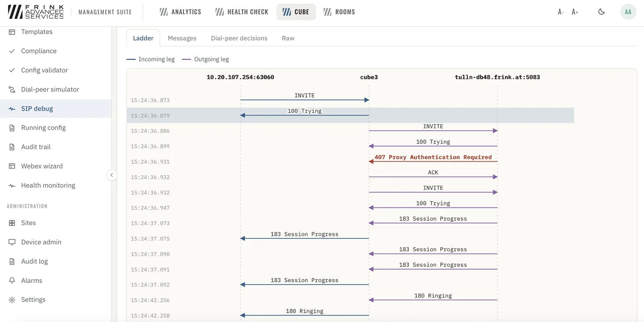Screen dimensions: 644x322
Task: Select second INVITE at 15:24:36.932
Action: (433, 190)
